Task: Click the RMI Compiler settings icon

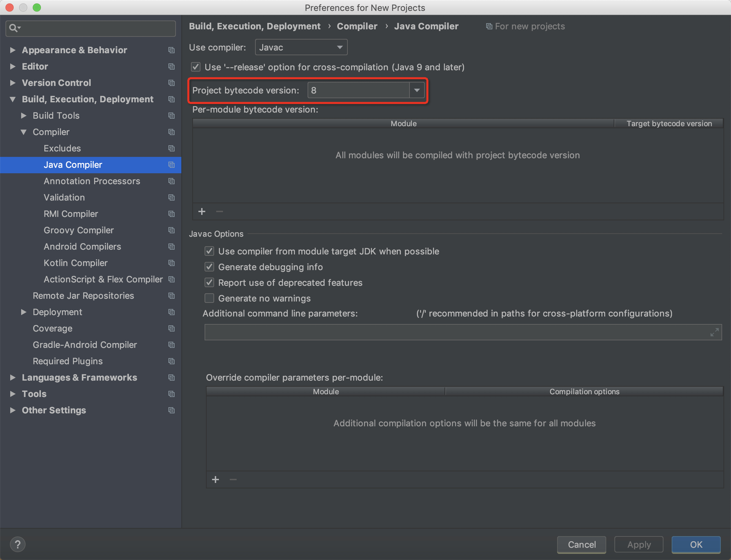Action: 171,213
